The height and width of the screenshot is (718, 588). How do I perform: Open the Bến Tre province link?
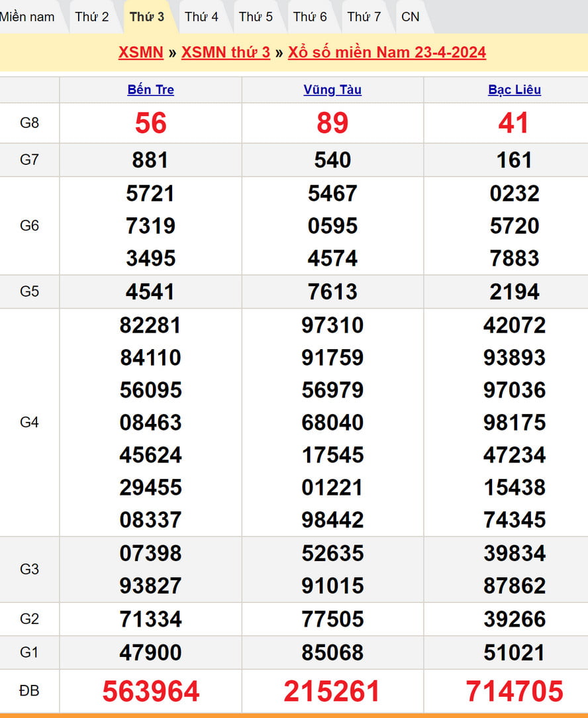[x=150, y=90]
